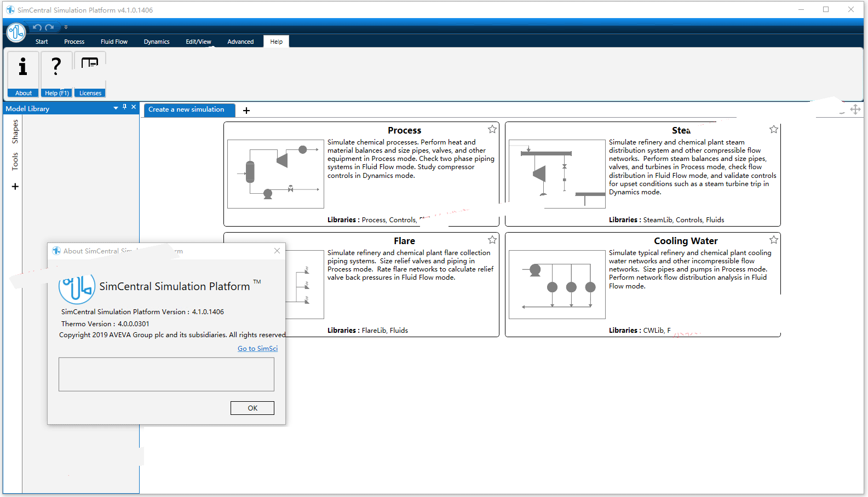The width and height of the screenshot is (868, 497).
Task: Add a new tab with plus button
Action: pos(246,111)
